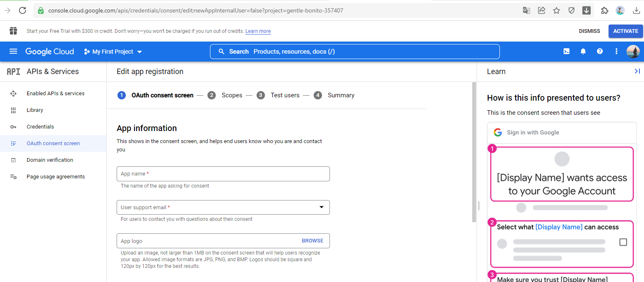The width and height of the screenshot is (644, 282).
Task: Bookmark this page with star icon
Action: 557,10
